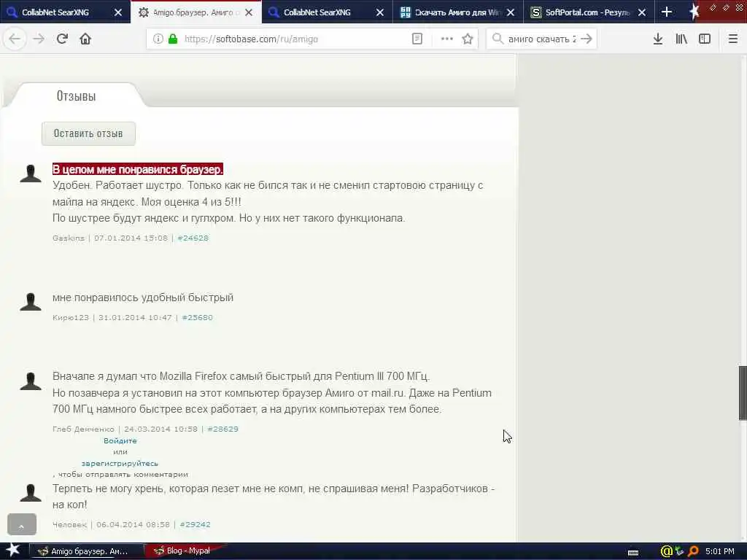The image size is (747, 560).
Task: Click the avatar beside Кирю123 review
Action: 31,301
